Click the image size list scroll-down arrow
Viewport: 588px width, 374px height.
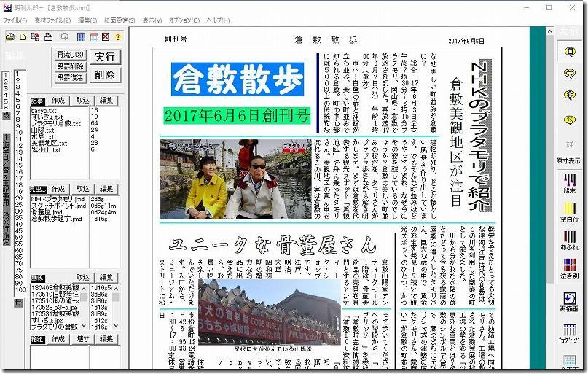point(116,326)
